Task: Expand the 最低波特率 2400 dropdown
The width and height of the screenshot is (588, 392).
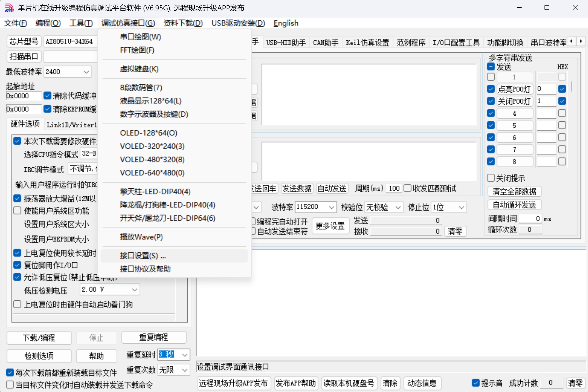Action: pos(86,72)
